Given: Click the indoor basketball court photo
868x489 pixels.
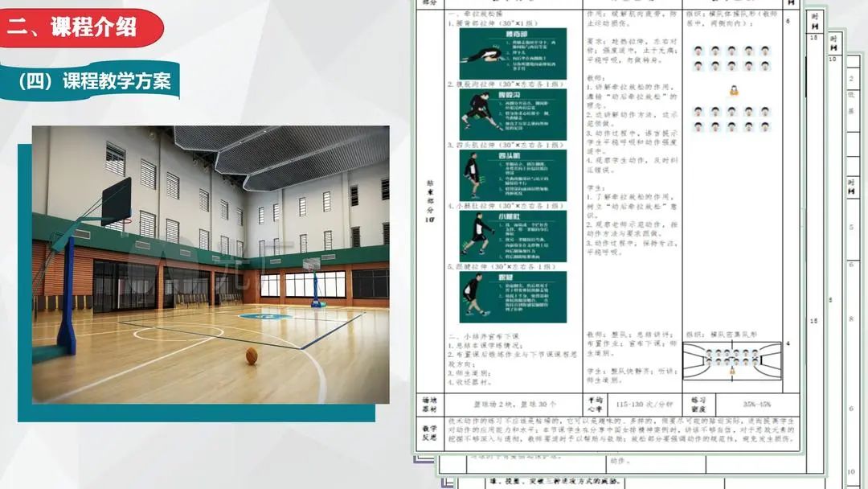Looking at the screenshot, I should [211, 264].
